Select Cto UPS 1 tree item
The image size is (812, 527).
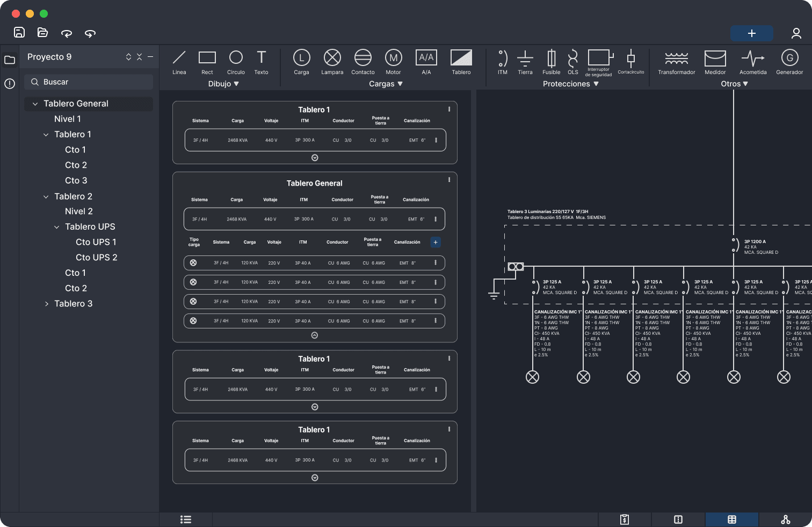click(x=96, y=243)
